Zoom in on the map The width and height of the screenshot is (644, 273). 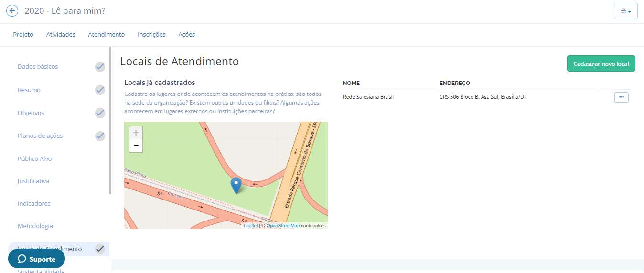(x=136, y=133)
